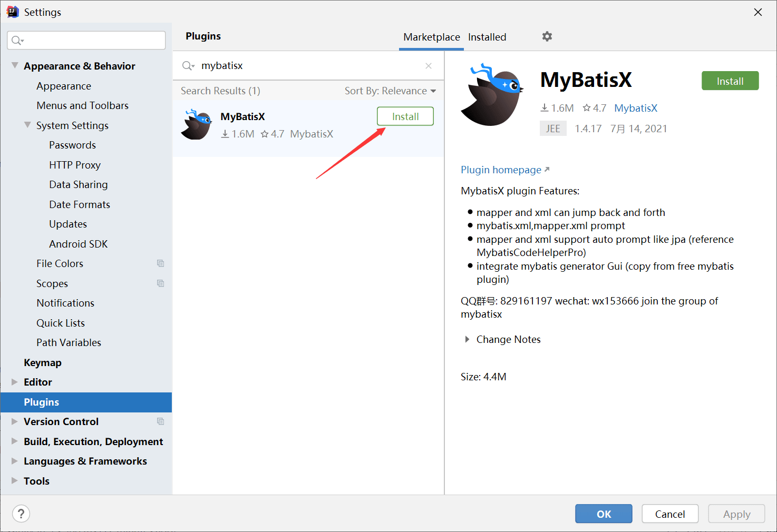
Task: Click the Size: 4.4M text
Action: 483,377
